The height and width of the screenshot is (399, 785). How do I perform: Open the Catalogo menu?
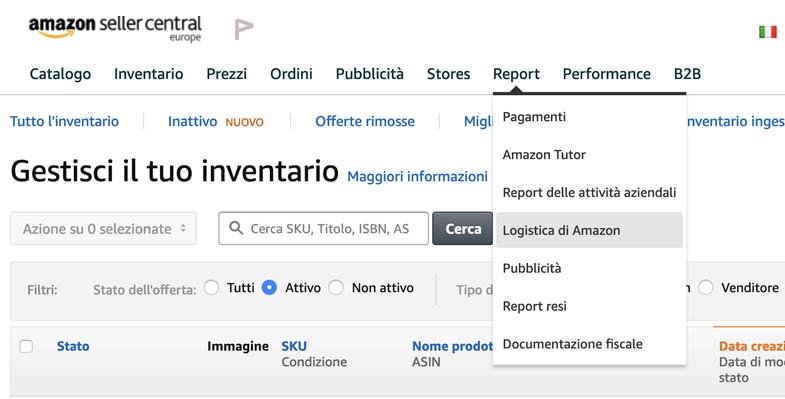tap(60, 74)
